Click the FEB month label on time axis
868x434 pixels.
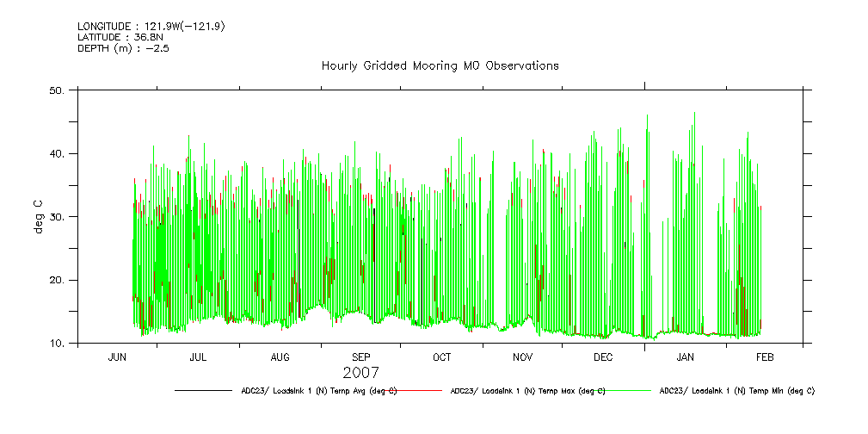point(765,356)
